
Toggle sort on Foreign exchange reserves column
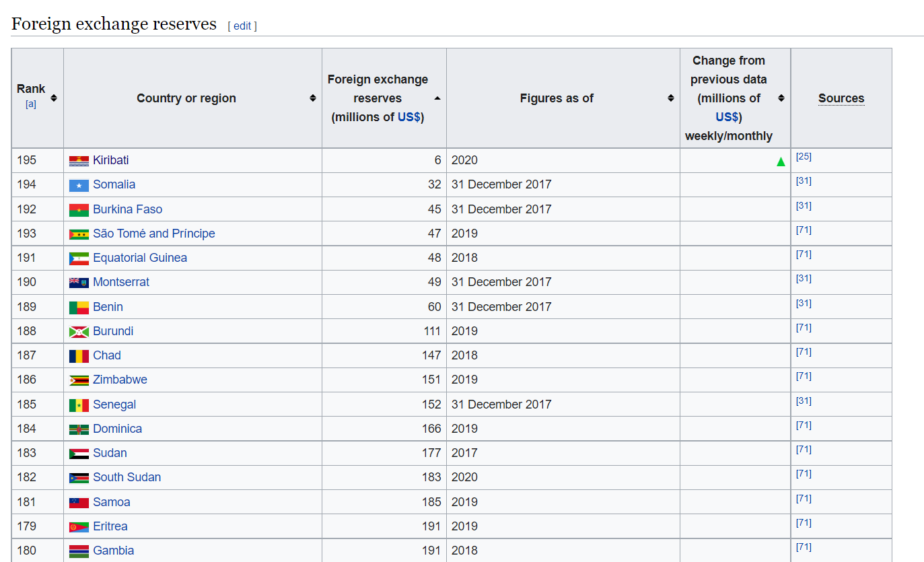pyautogui.click(x=437, y=98)
